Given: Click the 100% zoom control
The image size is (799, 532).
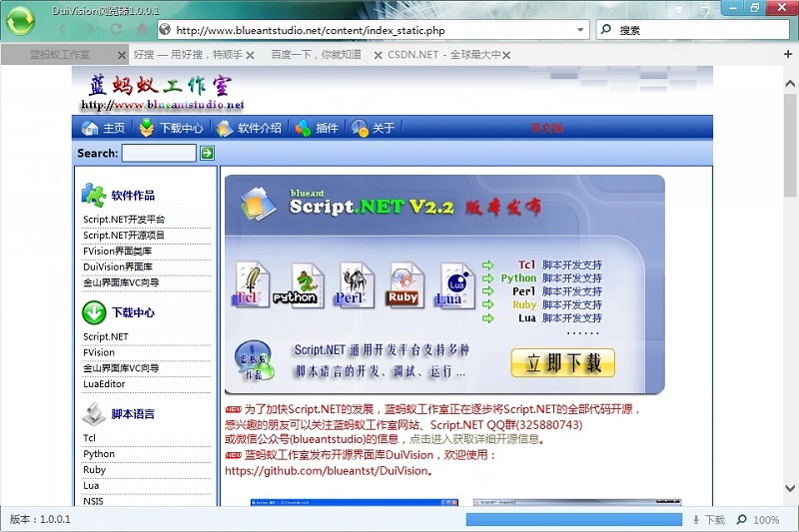Looking at the screenshot, I should point(759,520).
